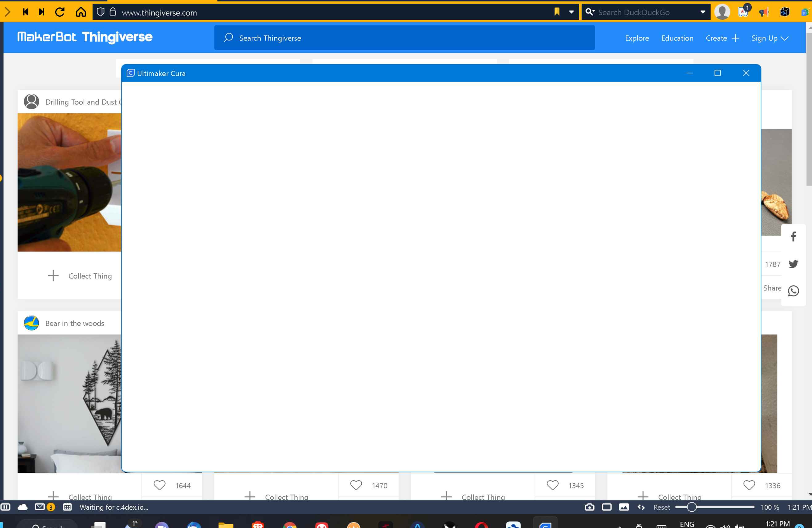This screenshot has height=528, width=812.
Task: Open the Education menu
Action: [x=677, y=38]
